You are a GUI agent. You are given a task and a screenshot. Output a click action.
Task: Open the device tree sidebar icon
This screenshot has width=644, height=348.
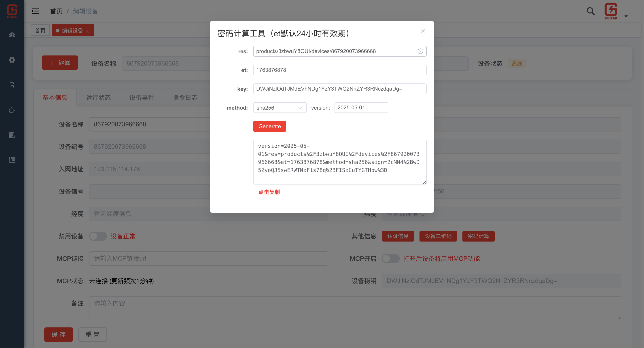12,85
